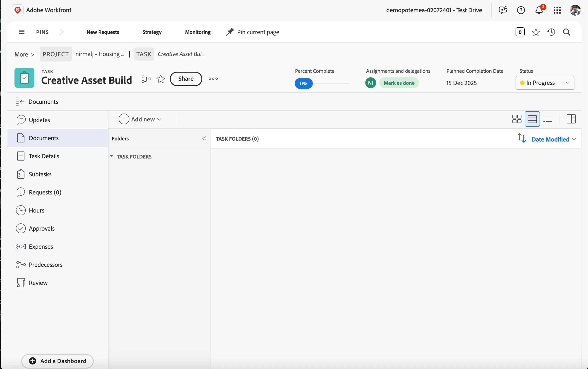The image size is (588, 369).
Task: Go to Task Details section
Action: (58, 156)
